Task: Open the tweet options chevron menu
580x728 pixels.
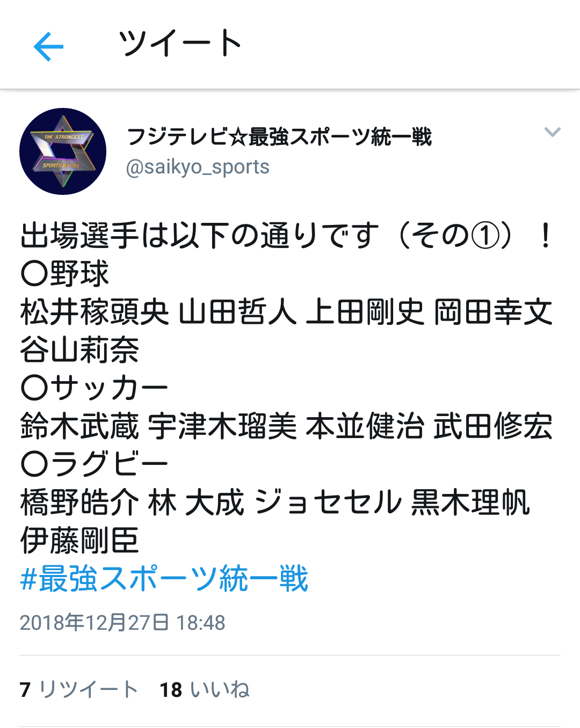Action: point(552,132)
